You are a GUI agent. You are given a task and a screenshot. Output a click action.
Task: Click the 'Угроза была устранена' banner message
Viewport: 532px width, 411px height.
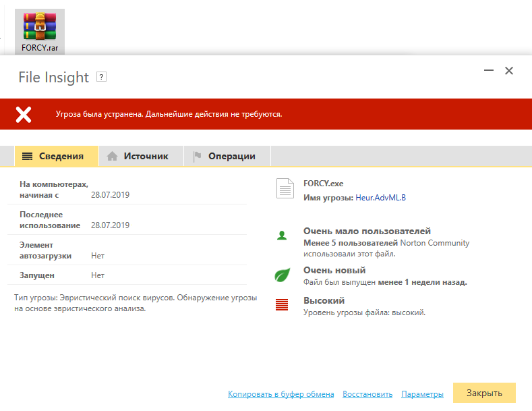coord(169,114)
